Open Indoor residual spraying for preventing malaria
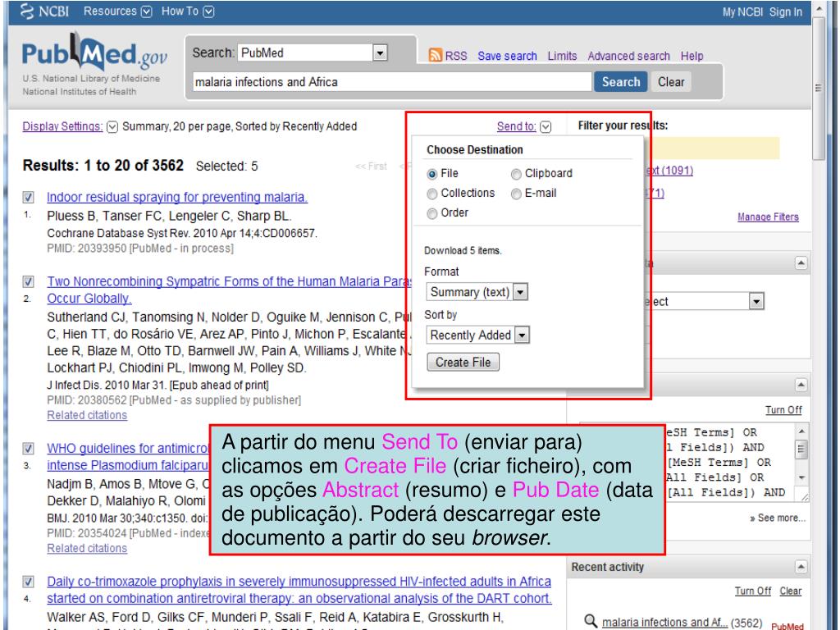Viewport: 840px width, 630px height. tap(177, 197)
